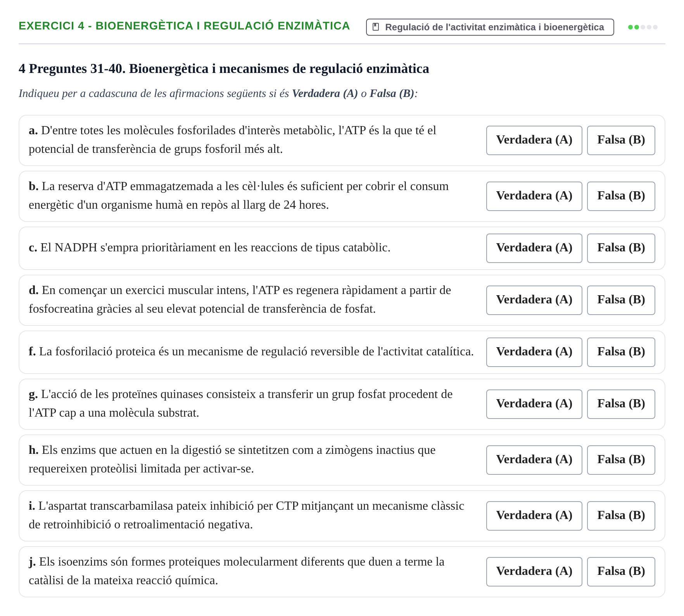Click the book icon in topic tag
This screenshot has width=684, height=616.
[375, 27]
